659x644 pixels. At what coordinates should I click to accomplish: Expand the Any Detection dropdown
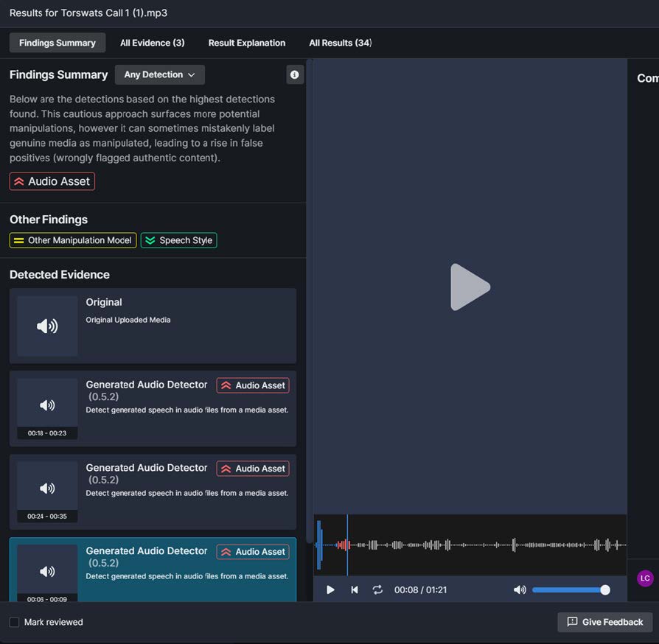pos(159,74)
